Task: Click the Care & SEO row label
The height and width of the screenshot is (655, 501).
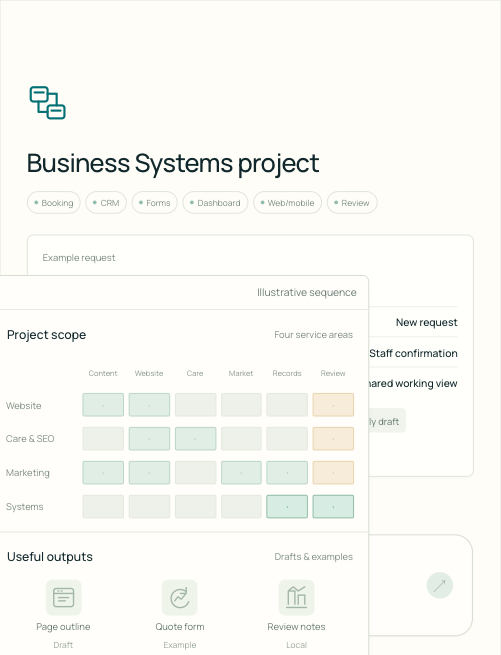Action: (30, 439)
